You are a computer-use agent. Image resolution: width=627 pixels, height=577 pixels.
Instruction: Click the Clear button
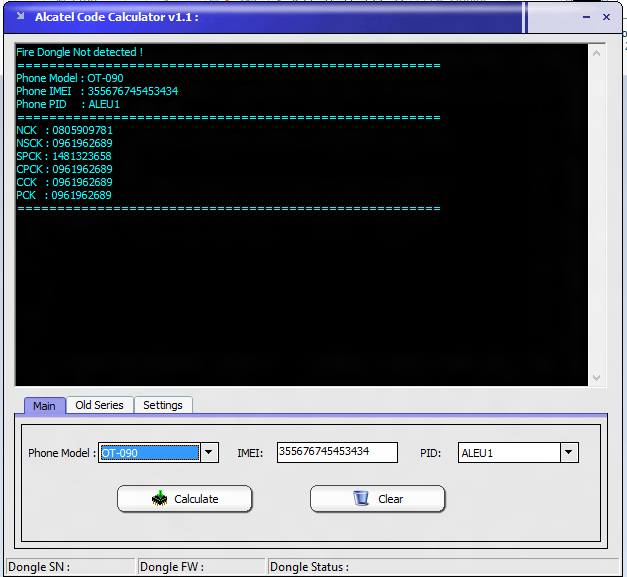tap(377, 499)
